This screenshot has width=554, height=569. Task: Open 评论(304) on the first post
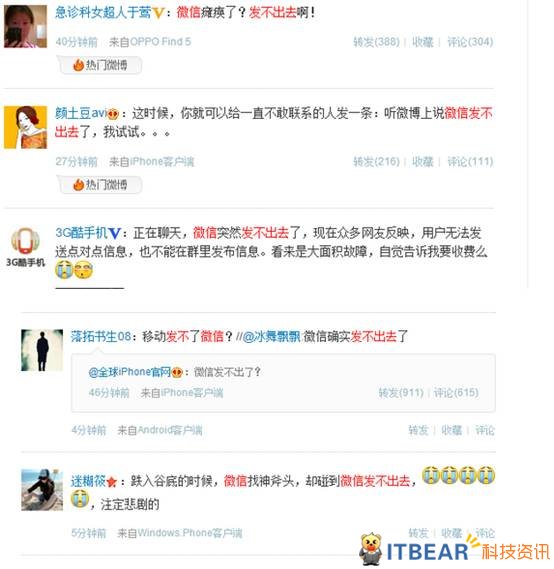[470, 42]
